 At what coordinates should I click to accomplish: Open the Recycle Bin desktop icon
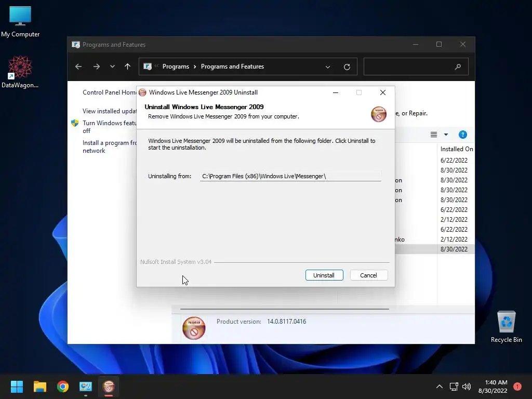506,327
